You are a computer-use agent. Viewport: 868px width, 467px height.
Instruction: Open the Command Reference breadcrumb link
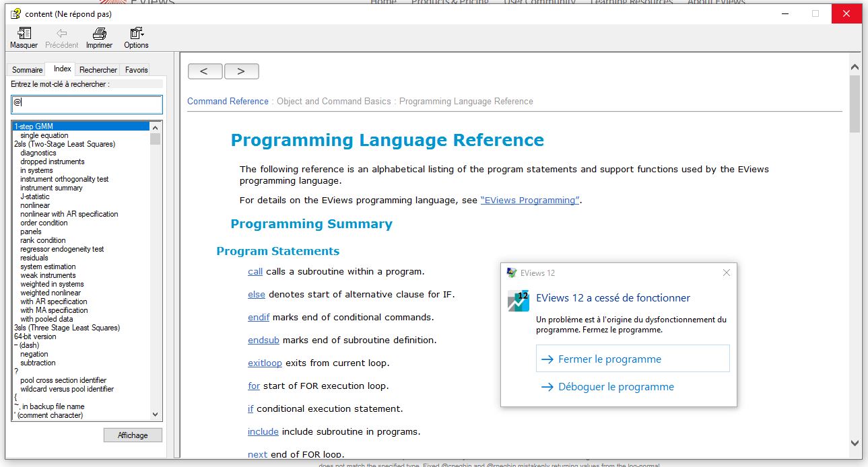pyautogui.click(x=228, y=102)
